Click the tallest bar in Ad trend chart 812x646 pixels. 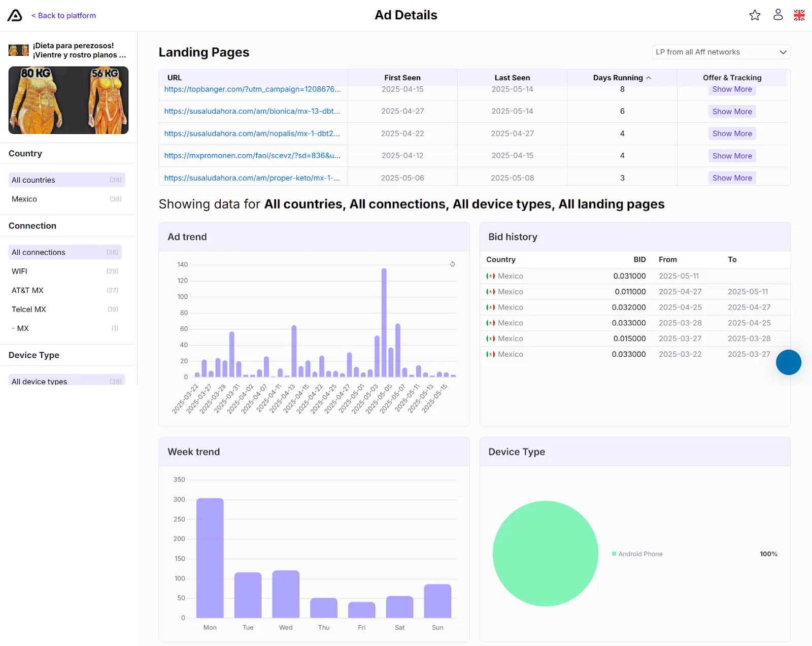click(384, 322)
